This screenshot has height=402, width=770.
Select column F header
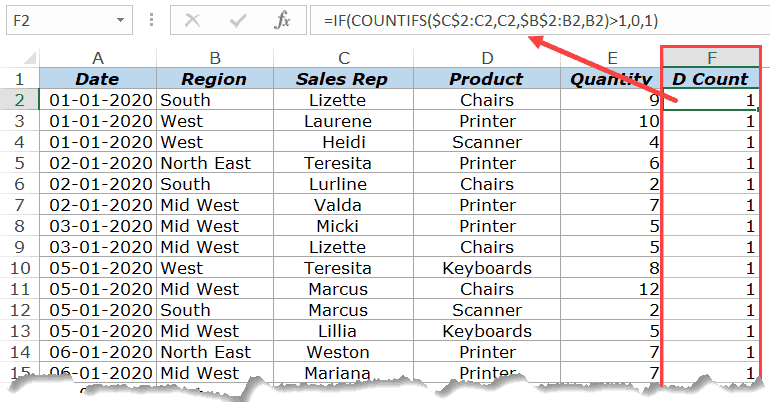(710, 57)
